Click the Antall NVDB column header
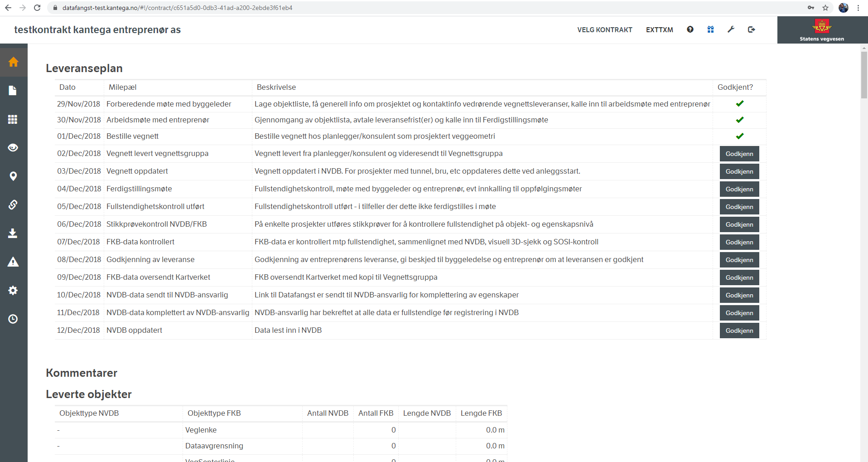868x462 pixels. coord(328,413)
